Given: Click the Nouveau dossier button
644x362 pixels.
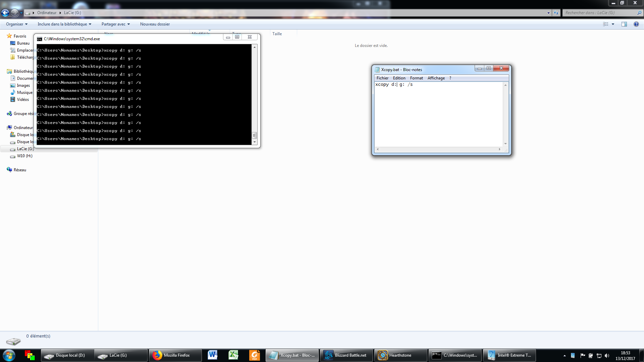Looking at the screenshot, I should pos(155,24).
